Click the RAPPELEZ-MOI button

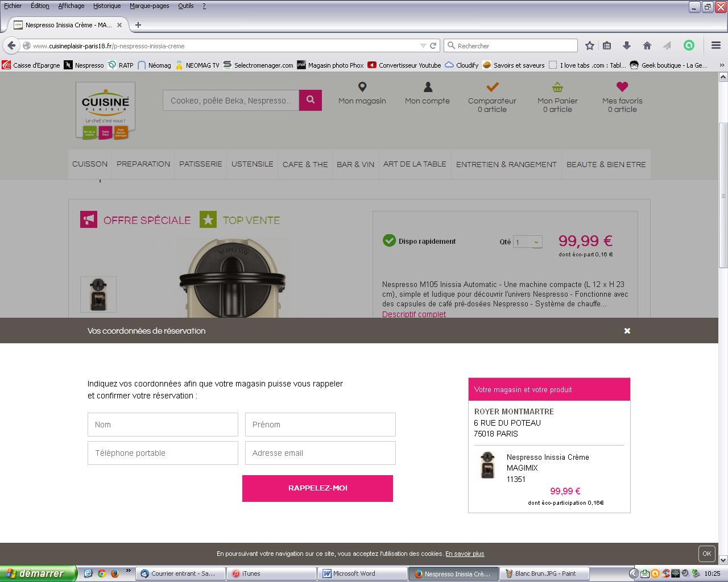tap(317, 488)
